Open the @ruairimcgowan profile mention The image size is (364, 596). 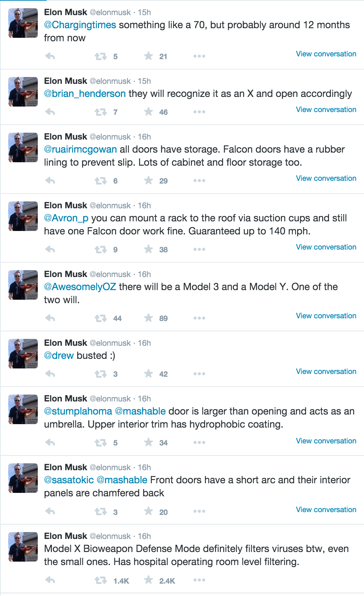(x=80, y=150)
